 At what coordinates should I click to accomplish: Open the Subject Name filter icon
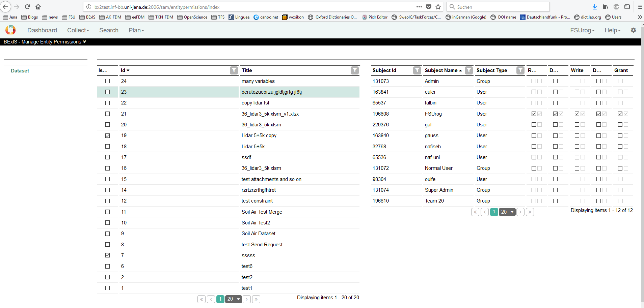pos(469,70)
